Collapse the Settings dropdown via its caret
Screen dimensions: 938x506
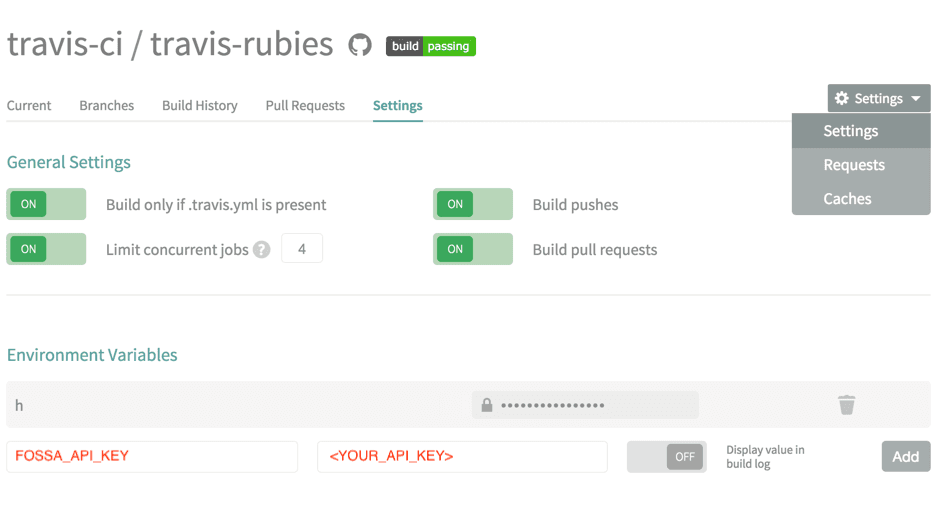(916, 99)
